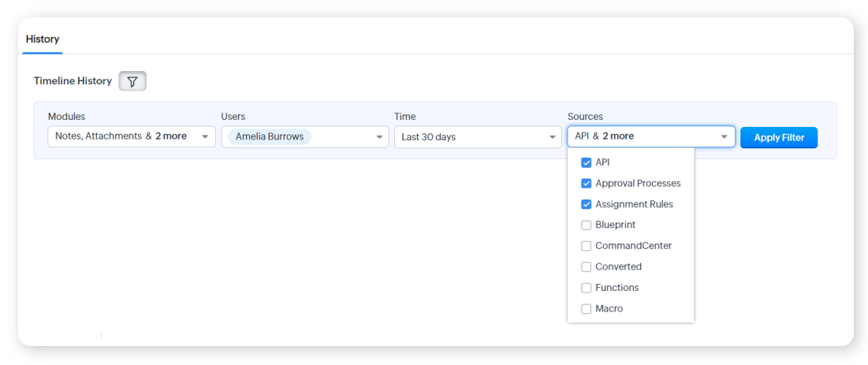
Task: Open the Modules dropdown
Action: coord(132,136)
